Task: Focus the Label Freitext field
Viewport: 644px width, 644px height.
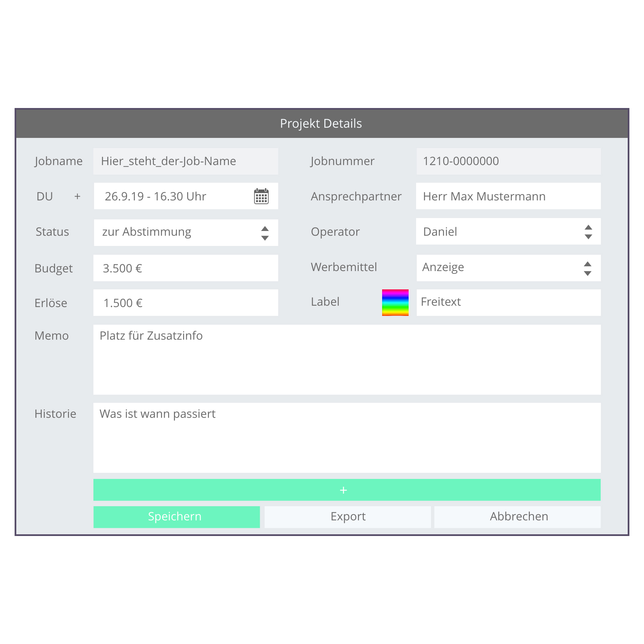Action: tap(508, 302)
